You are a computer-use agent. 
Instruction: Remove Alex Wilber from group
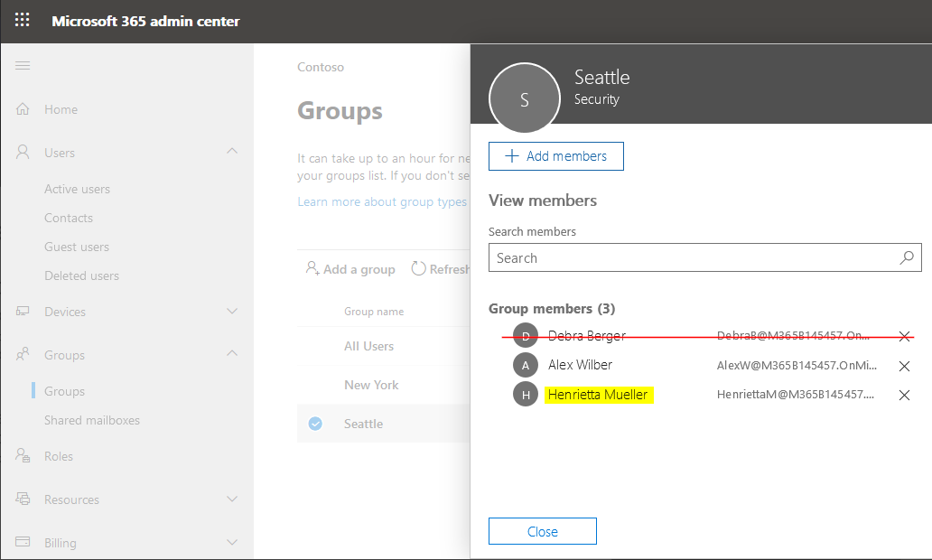click(904, 366)
